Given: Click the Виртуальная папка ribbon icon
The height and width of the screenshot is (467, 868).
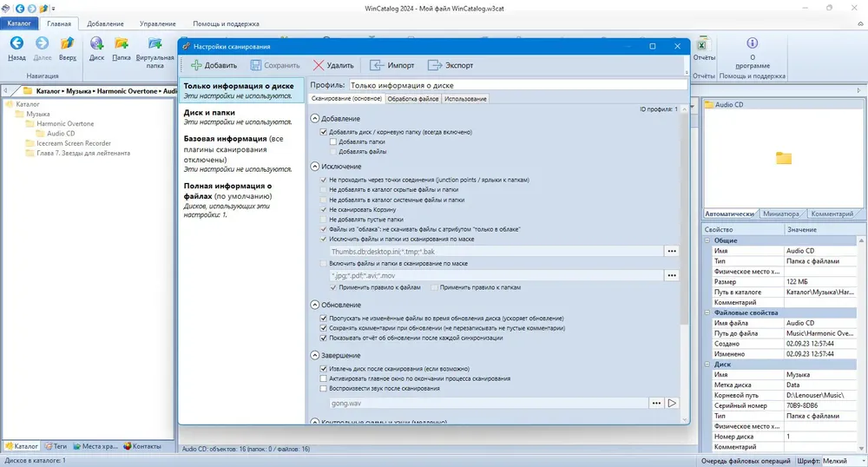Looking at the screenshot, I should pos(155,43).
